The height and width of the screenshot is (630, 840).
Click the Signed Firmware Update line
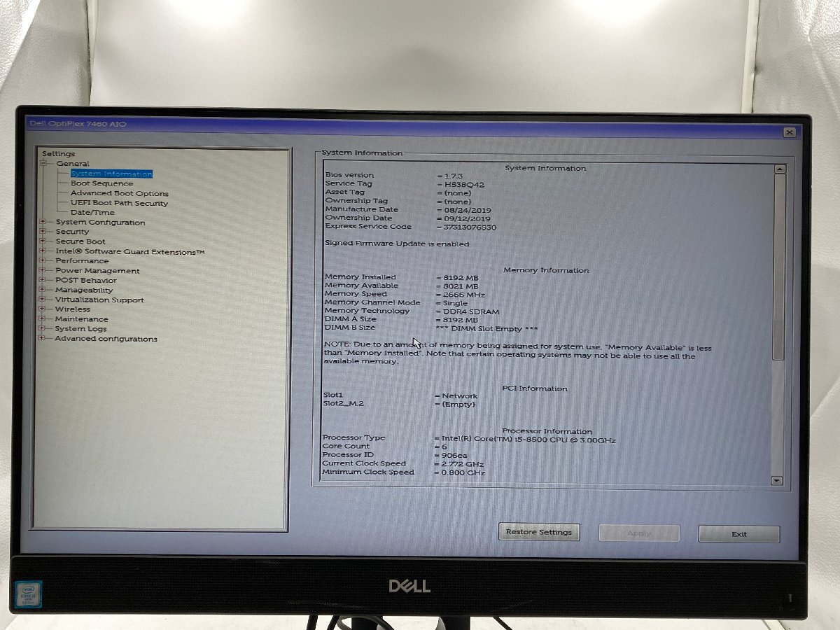(x=397, y=244)
